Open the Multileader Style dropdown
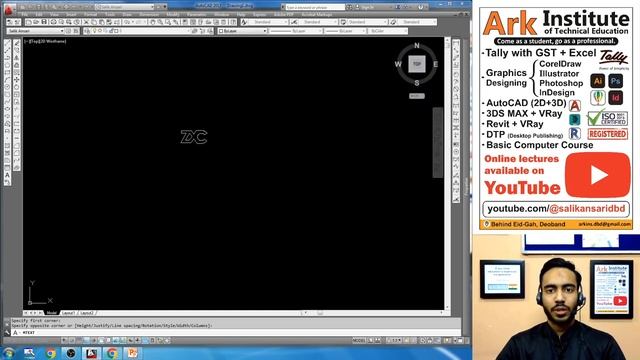640x360 pixels. tap(417, 22)
